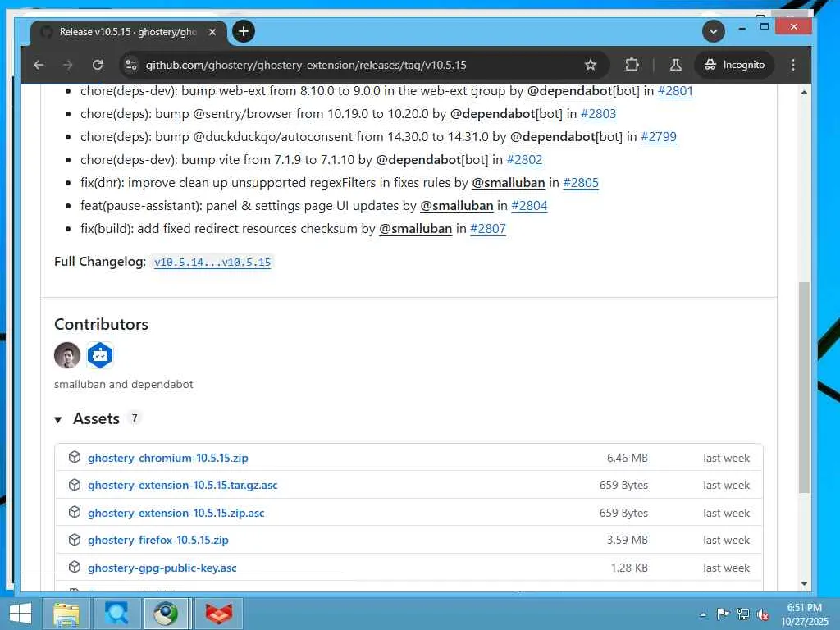Viewport: 840px width, 630px height.
Task: Open the magnifier search app in taskbar
Action: pos(116,614)
